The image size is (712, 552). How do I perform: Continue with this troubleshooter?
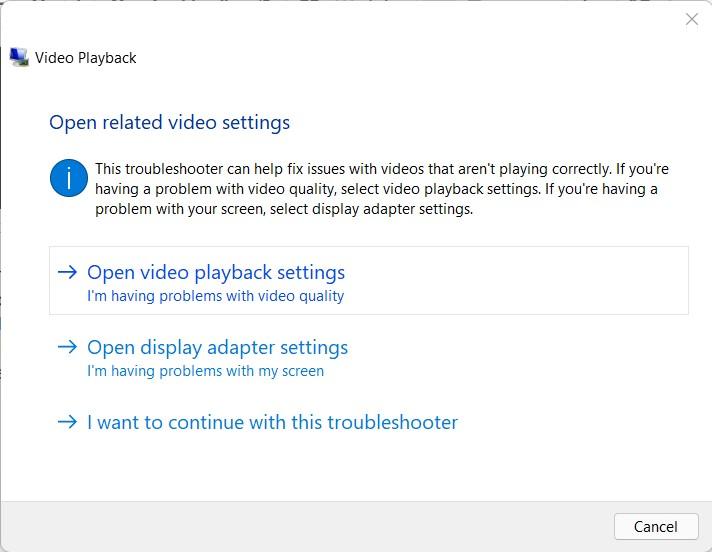pos(369,422)
